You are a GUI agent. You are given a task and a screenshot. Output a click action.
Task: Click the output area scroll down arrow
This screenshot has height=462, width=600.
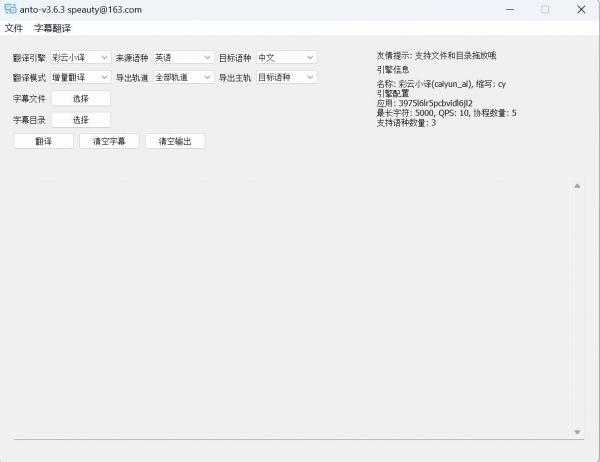coord(577,432)
